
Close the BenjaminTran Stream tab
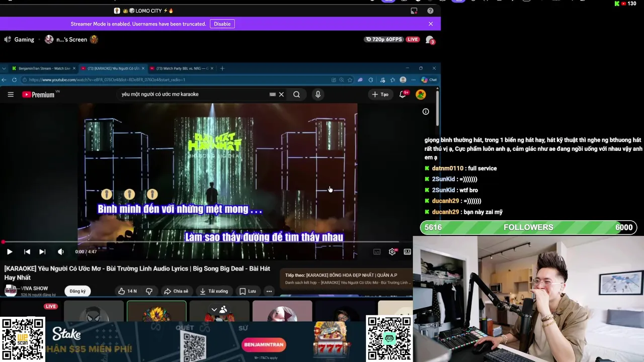(x=74, y=68)
